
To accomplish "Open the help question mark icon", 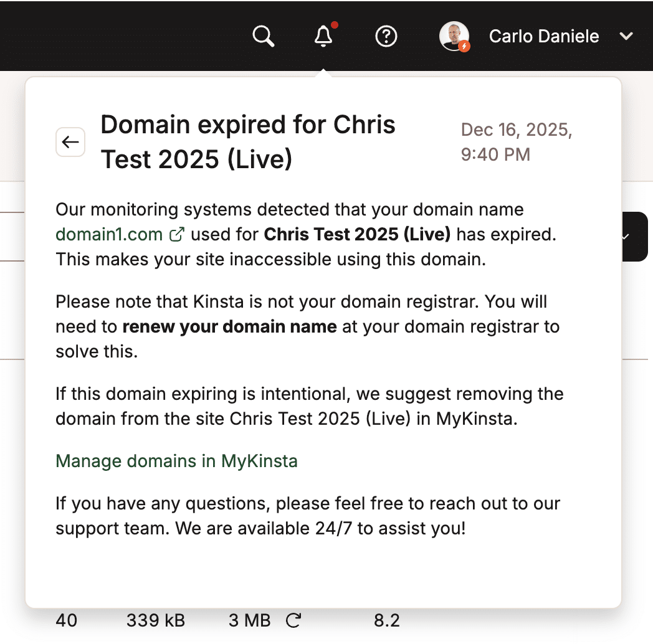I will (386, 36).
